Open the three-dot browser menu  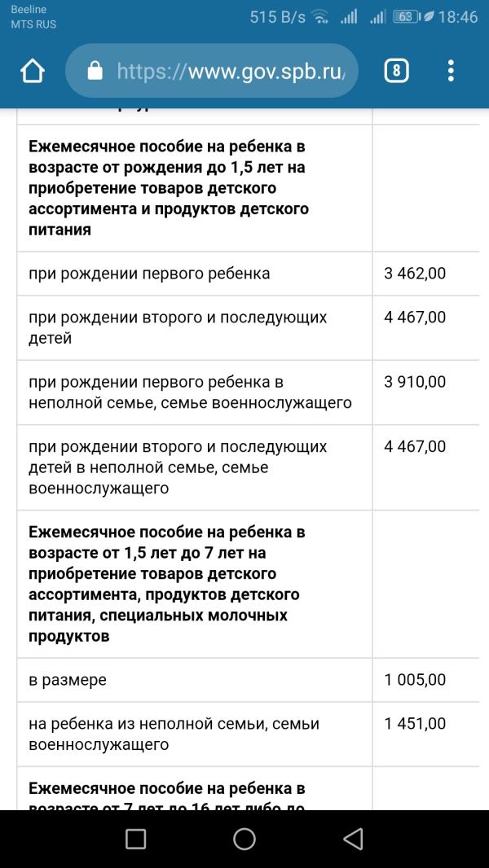click(451, 71)
